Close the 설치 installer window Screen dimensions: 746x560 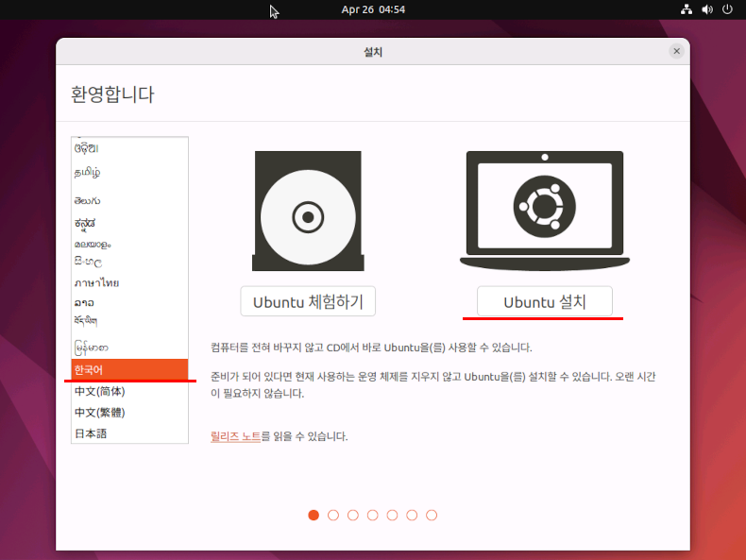coord(676,51)
